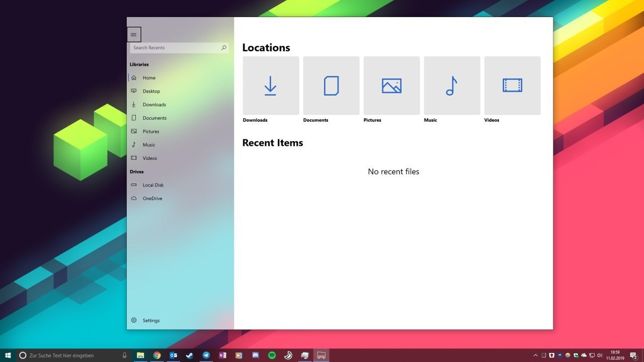The image size is (644, 362).
Task: Click the magnifier icon in Search Recents
Action: click(224, 48)
